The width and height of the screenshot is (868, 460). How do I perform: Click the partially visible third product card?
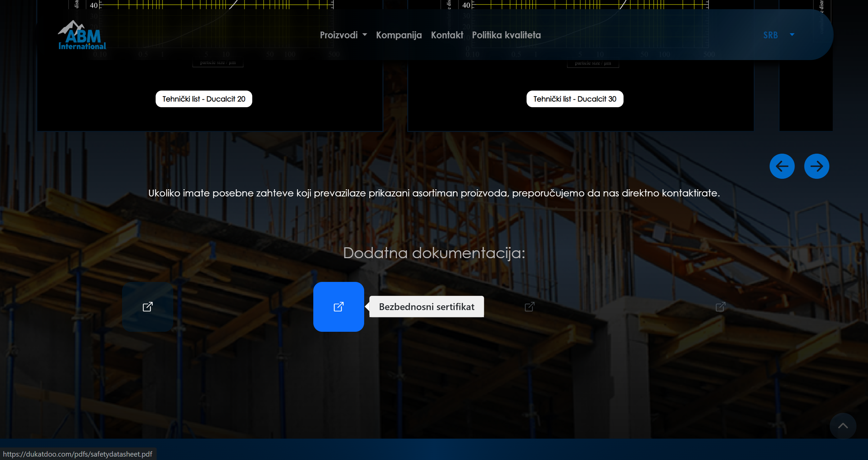[806, 95]
